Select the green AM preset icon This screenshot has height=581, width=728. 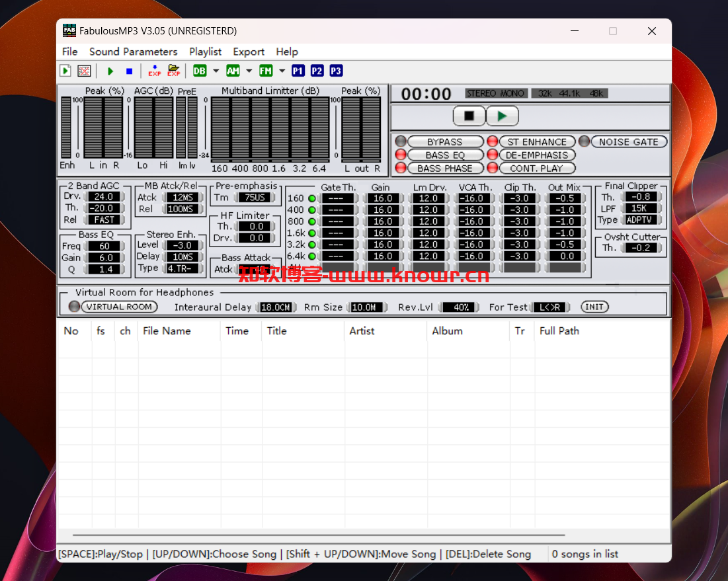point(233,71)
